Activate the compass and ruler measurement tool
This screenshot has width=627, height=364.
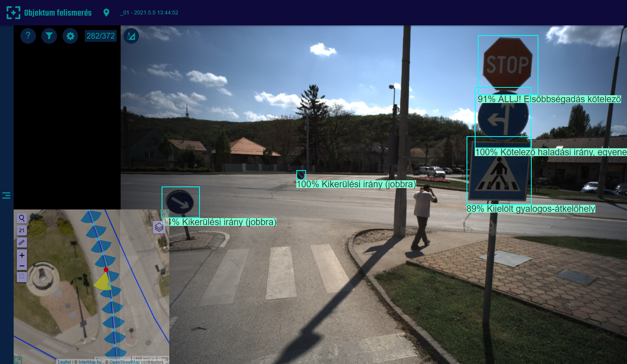point(131,36)
